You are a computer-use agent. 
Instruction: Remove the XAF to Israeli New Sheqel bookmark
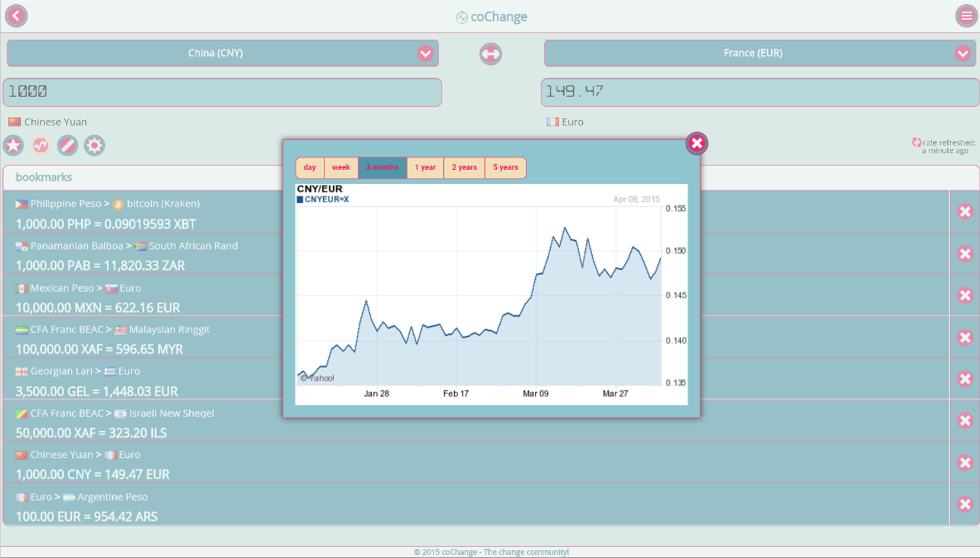[965, 420]
